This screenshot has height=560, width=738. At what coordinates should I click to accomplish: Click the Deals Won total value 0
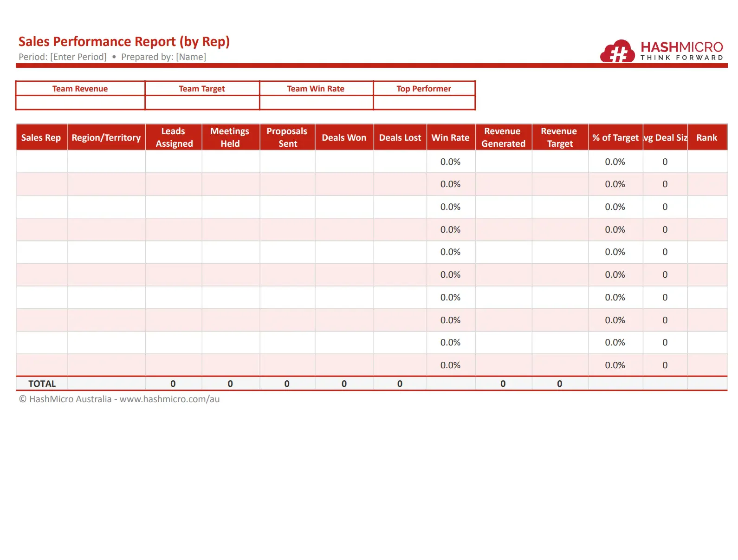(344, 384)
